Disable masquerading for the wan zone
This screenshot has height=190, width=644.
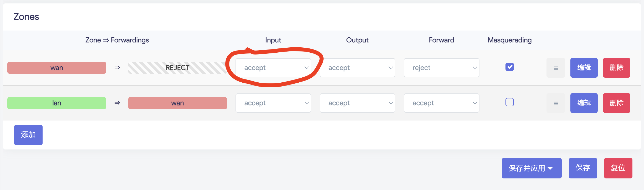point(509,67)
